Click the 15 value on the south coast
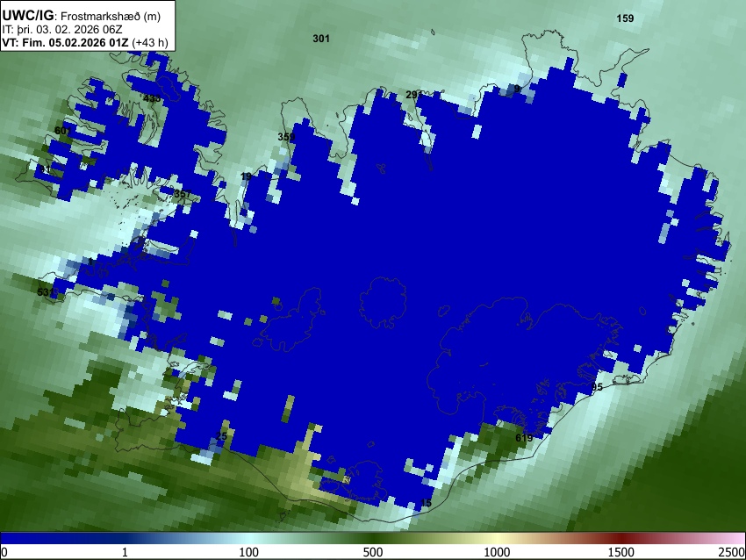 pyautogui.click(x=426, y=503)
